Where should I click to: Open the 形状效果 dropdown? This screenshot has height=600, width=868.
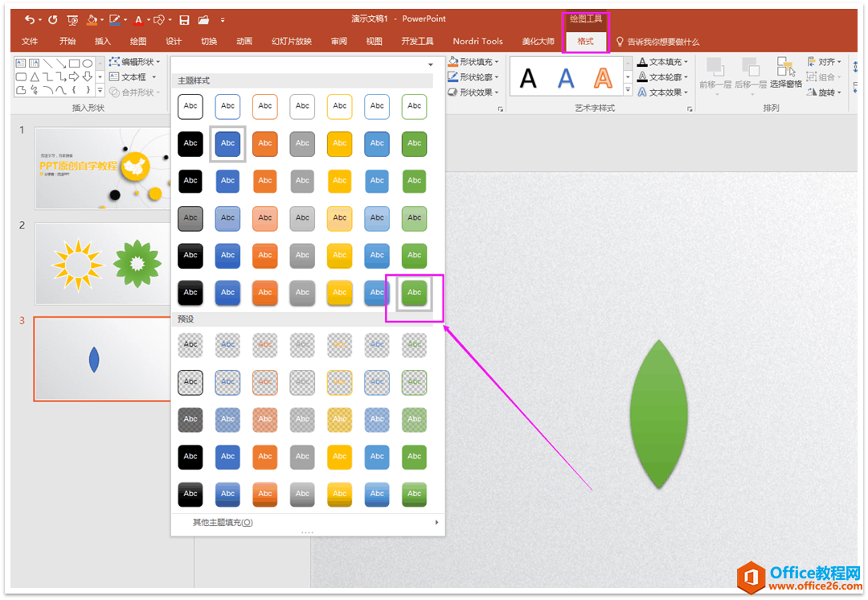473,92
